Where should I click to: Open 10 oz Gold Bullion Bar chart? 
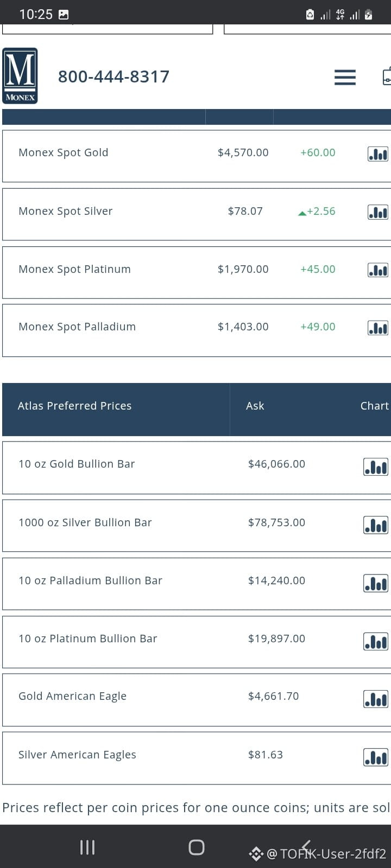(x=376, y=467)
